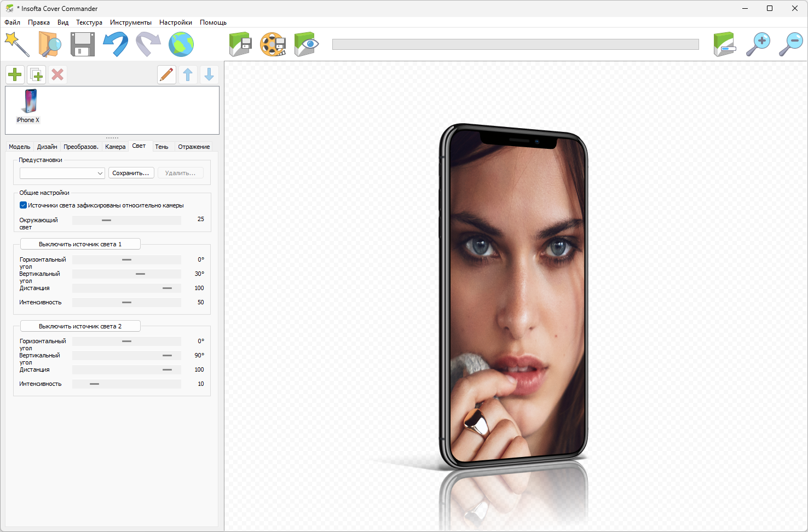Open the Правка menu

[x=39, y=22]
